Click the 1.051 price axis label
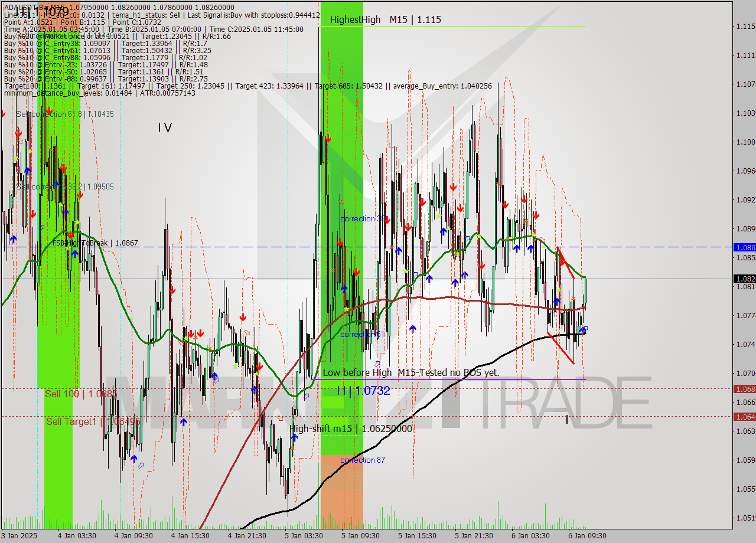 point(746,518)
